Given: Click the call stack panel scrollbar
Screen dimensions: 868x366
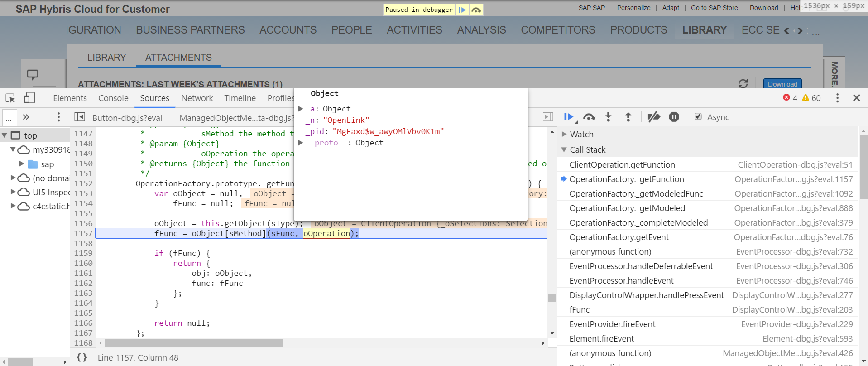Looking at the screenshot, I should (863, 167).
